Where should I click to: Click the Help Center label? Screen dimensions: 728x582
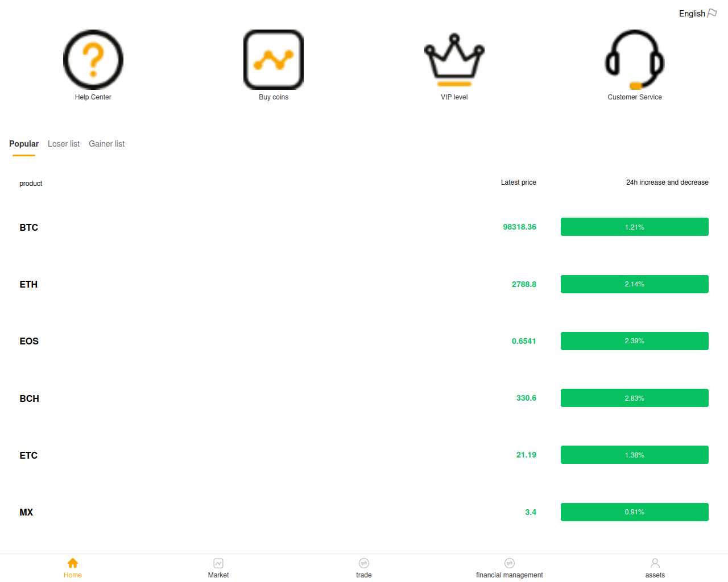click(x=93, y=97)
